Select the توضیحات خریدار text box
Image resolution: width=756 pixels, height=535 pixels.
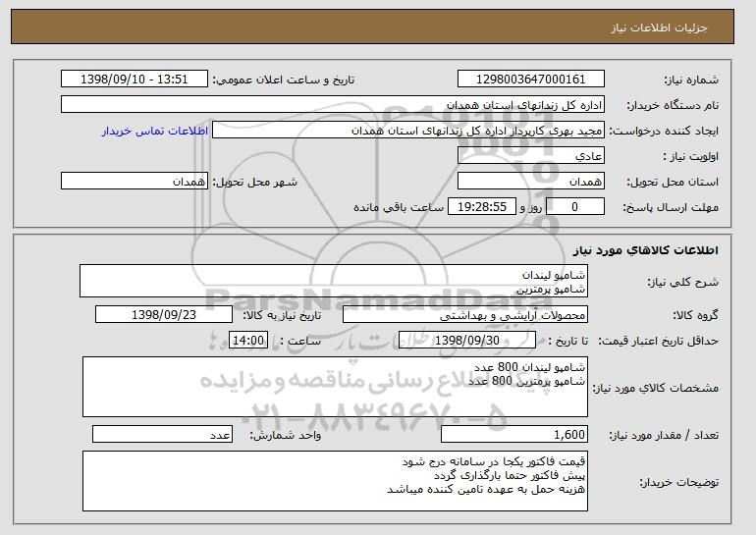(x=335, y=481)
